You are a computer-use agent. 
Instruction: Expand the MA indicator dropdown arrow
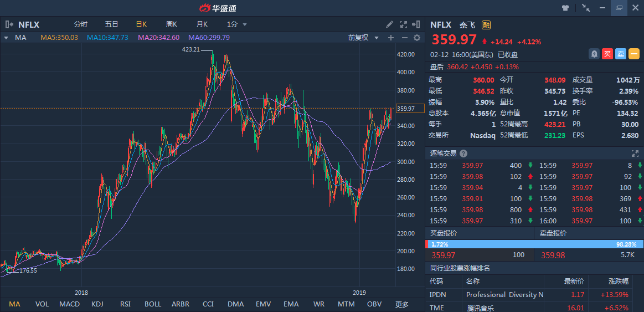[x=6, y=38]
